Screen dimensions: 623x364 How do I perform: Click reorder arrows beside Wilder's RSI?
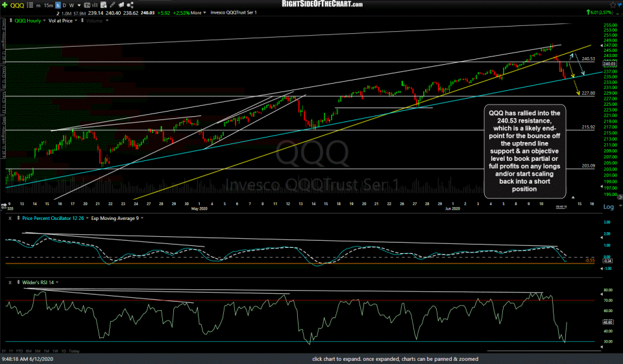tap(18, 282)
